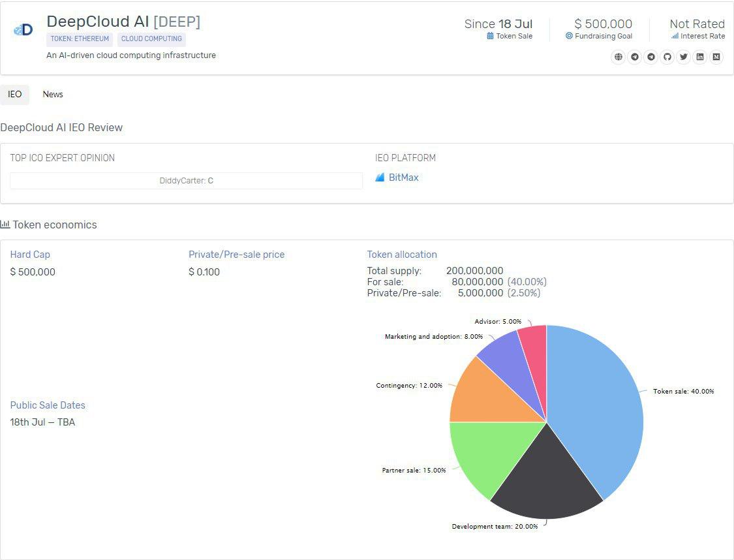Open the BitMax platform link

pyautogui.click(x=403, y=178)
